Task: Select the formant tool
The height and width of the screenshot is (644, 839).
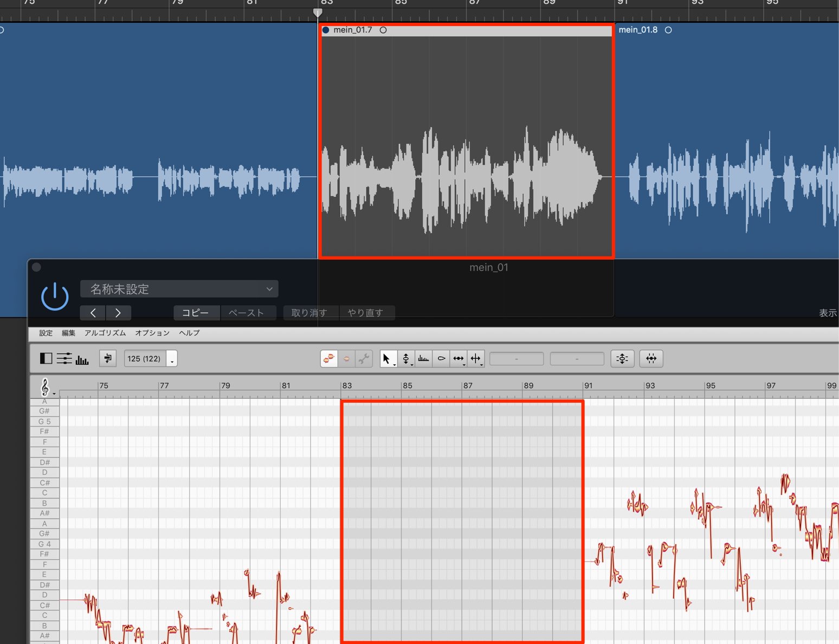Action: click(423, 358)
